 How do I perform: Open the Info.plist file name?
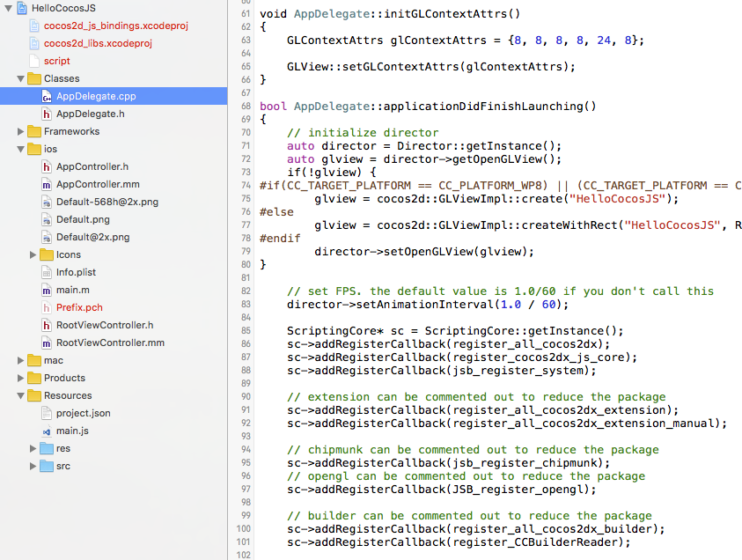[76, 272]
